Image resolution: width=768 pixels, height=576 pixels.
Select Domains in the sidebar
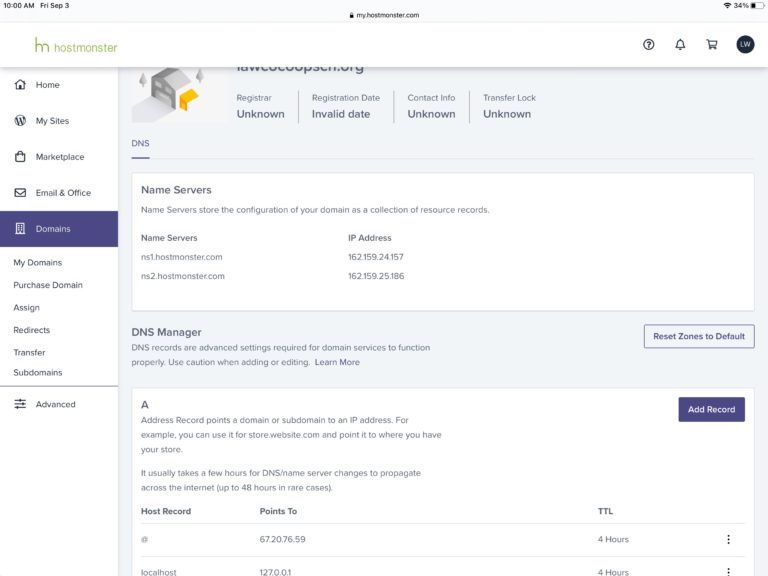[59, 229]
